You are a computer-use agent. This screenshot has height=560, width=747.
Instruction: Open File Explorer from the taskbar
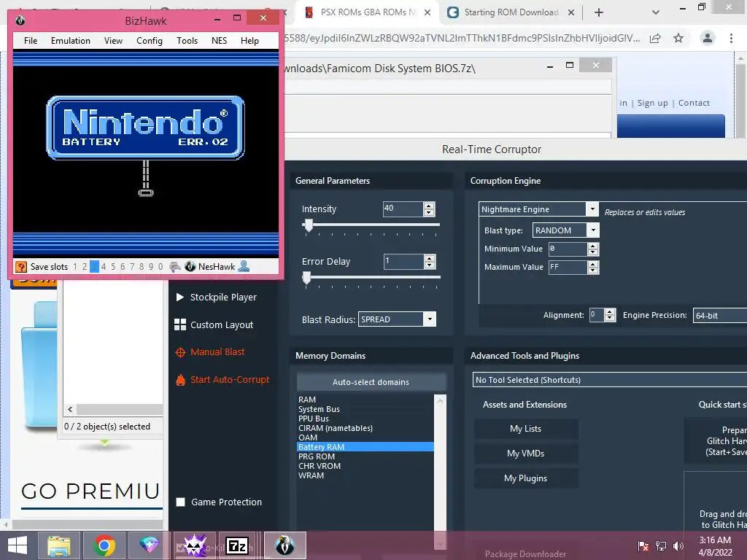click(x=59, y=545)
